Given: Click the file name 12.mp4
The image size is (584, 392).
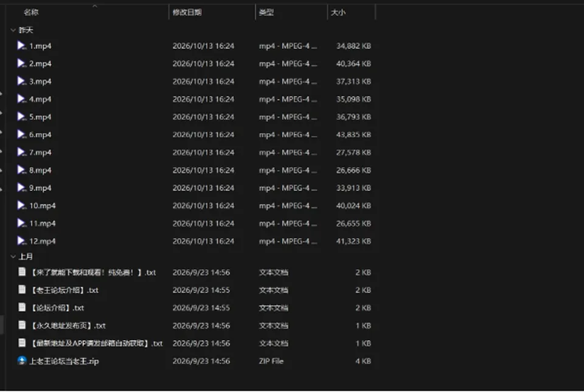Looking at the screenshot, I should [x=43, y=241].
